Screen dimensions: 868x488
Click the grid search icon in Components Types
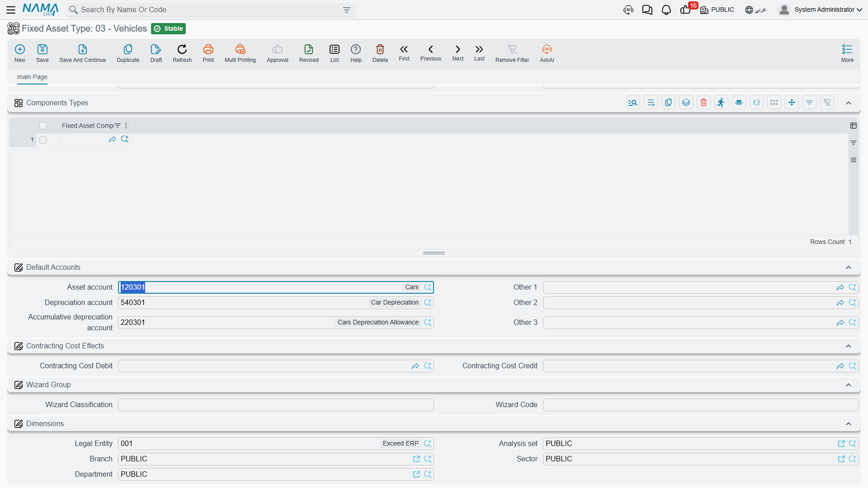click(x=633, y=103)
